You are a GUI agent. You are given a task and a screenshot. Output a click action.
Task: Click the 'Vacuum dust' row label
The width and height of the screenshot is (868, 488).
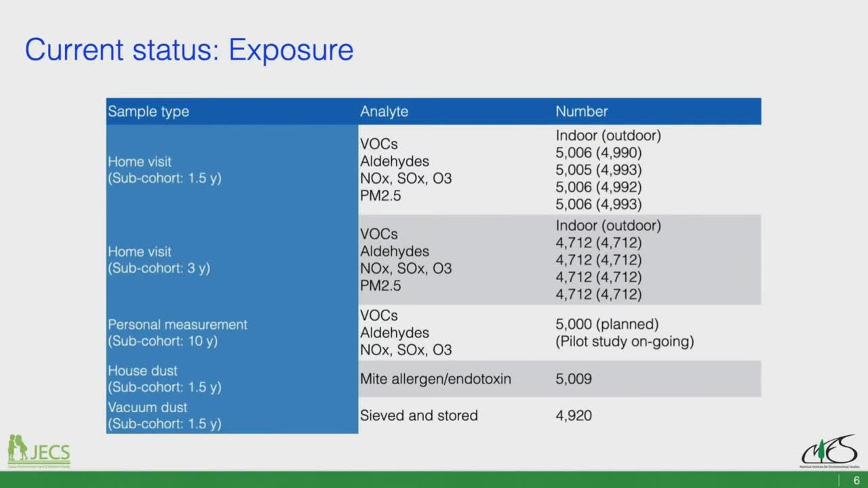(x=147, y=407)
